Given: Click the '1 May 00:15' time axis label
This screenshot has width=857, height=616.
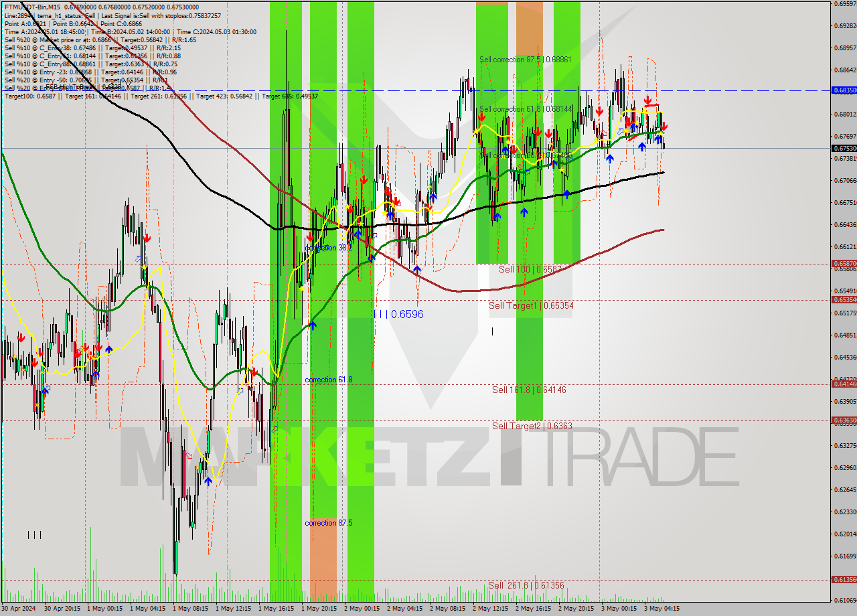Looking at the screenshot, I should tap(105, 609).
